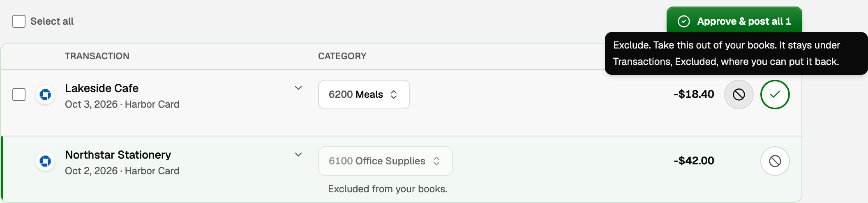Click the -$42.00 amount on the Northstar row
This screenshot has height=203, width=868.
click(694, 161)
